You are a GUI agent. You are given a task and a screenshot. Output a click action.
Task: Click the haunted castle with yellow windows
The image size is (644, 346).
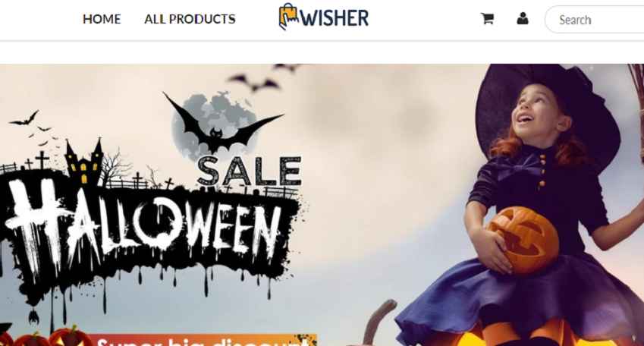(83, 162)
